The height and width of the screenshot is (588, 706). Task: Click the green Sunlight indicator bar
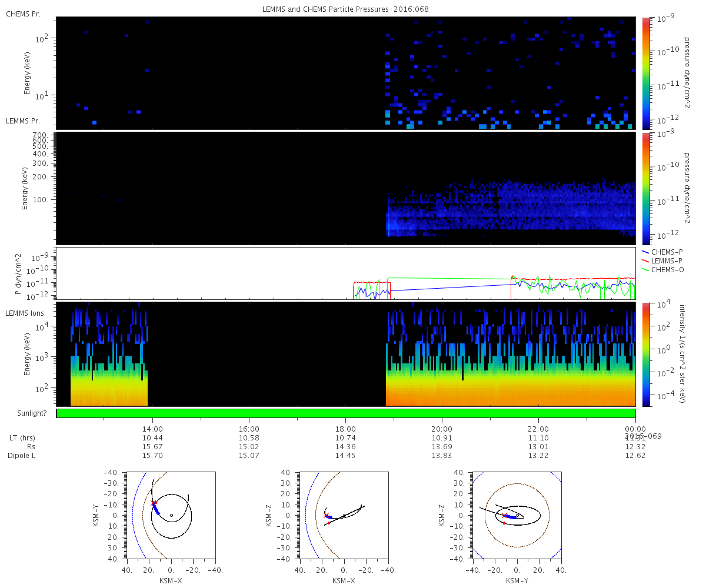(346, 413)
